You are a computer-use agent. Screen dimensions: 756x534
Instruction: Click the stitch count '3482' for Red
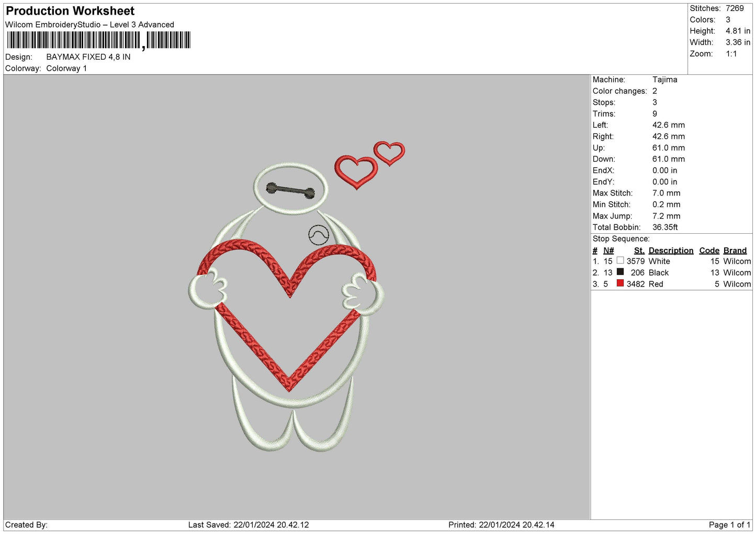(636, 285)
